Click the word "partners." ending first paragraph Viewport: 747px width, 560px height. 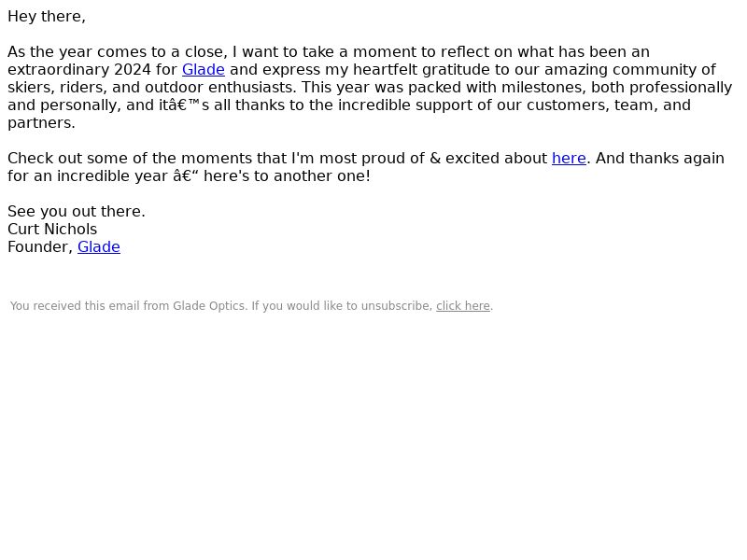(41, 123)
